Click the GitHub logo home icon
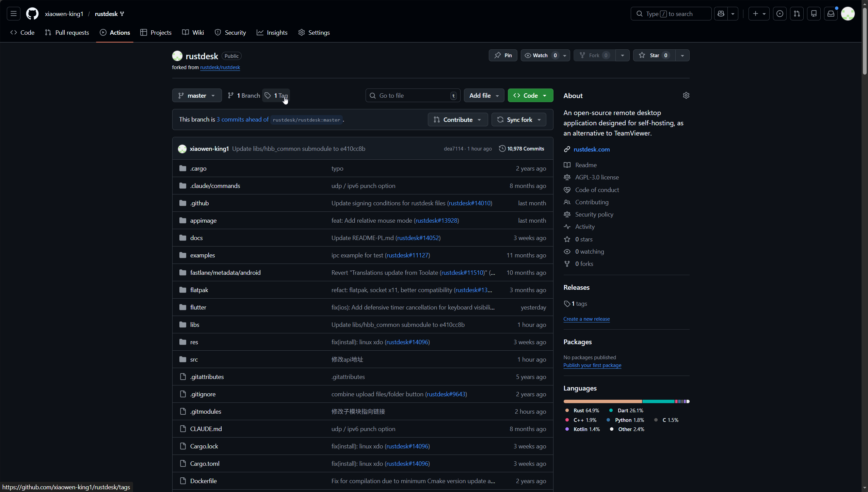This screenshot has height=492, width=868. tap(32, 14)
